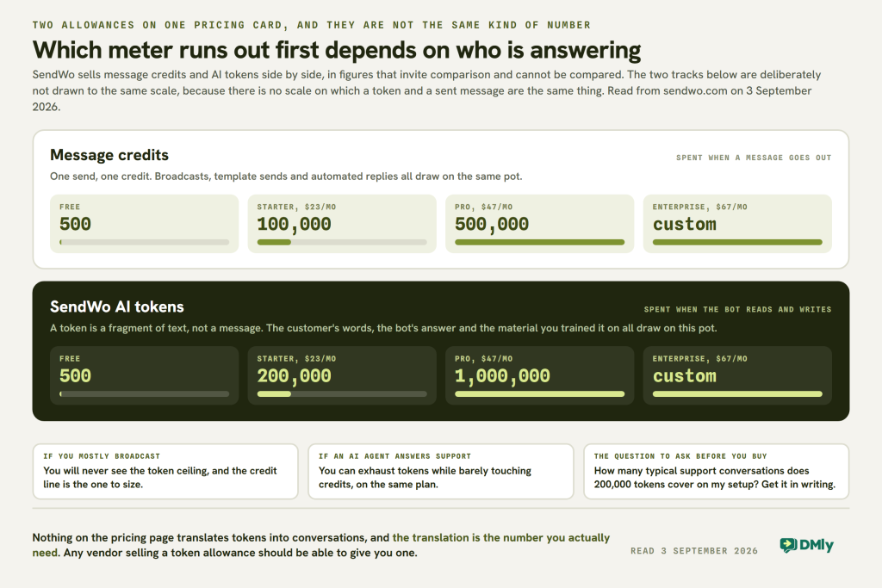Click 'FREE' label in Message credits section

click(70, 207)
